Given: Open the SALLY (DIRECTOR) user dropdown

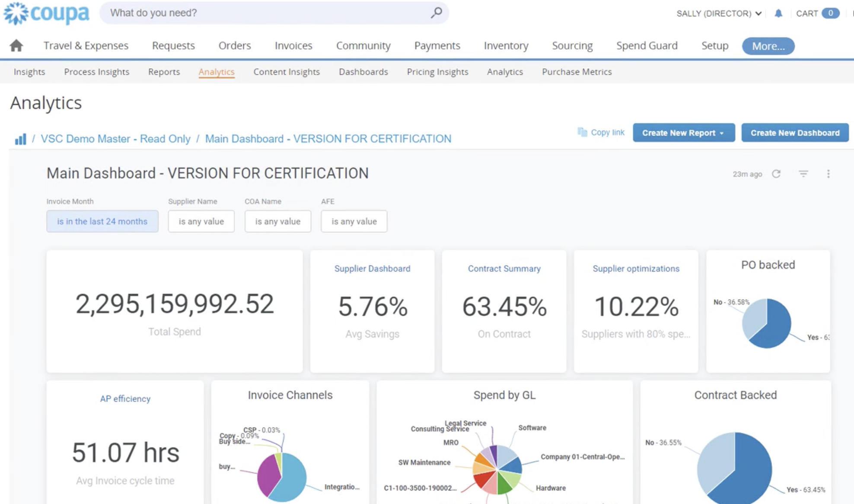Looking at the screenshot, I should pyautogui.click(x=719, y=13).
